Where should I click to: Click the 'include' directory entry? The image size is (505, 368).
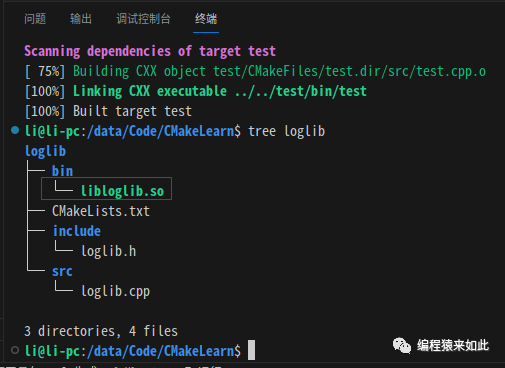click(77, 231)
